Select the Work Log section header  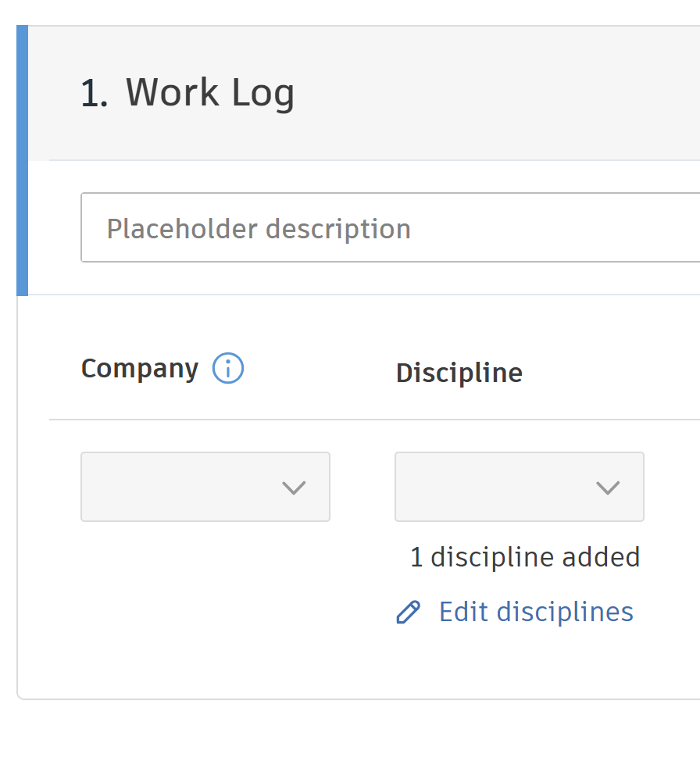(x=209, y=92)
